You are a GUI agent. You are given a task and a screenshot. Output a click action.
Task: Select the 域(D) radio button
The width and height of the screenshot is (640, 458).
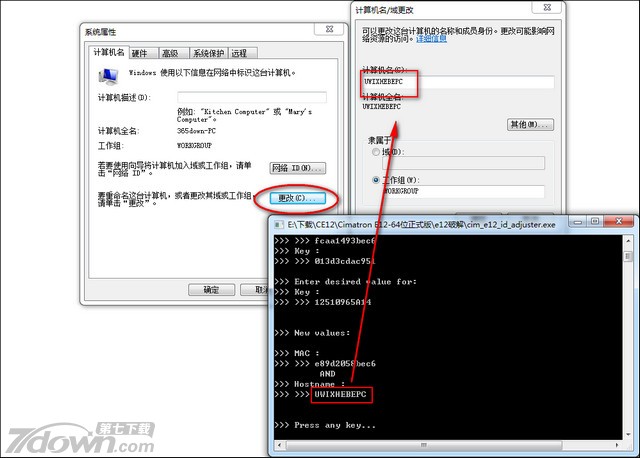pos(376,152)
